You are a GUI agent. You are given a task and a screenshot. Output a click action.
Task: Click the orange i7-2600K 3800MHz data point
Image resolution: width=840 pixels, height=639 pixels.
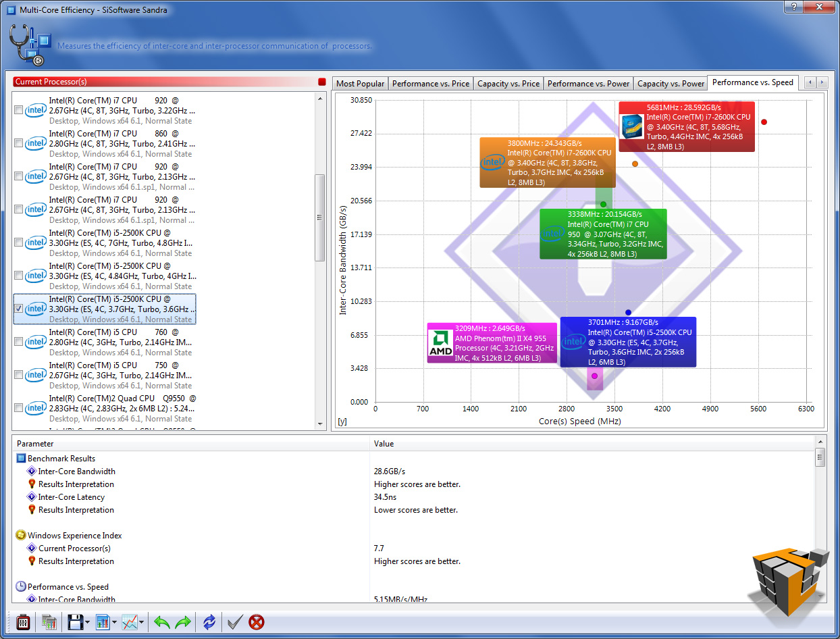(635, 164)
